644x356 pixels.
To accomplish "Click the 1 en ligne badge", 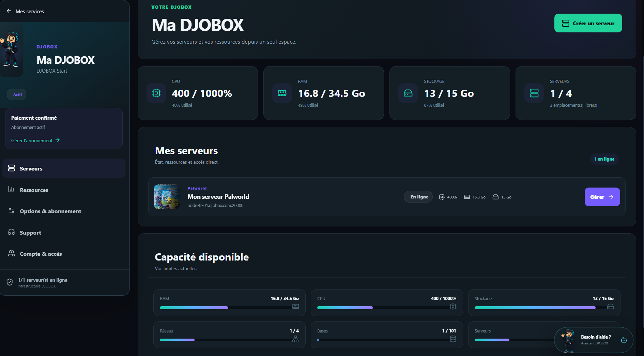I will tap(604, 159).
